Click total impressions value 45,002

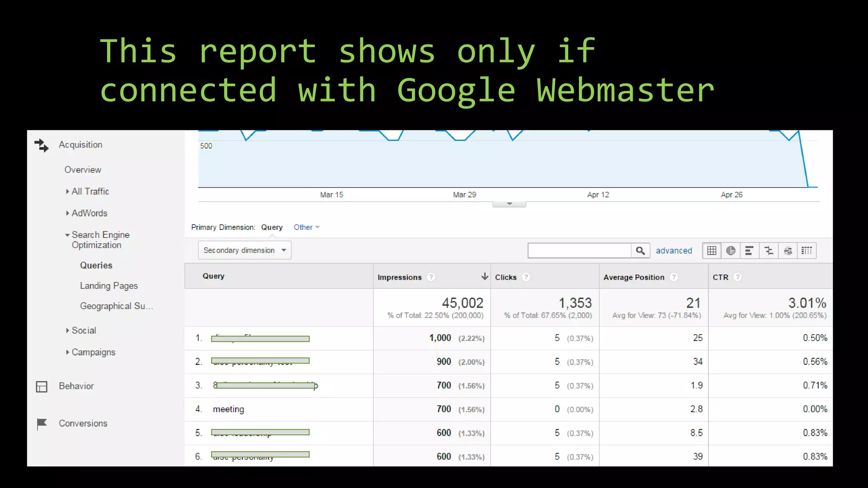point(462,303)
